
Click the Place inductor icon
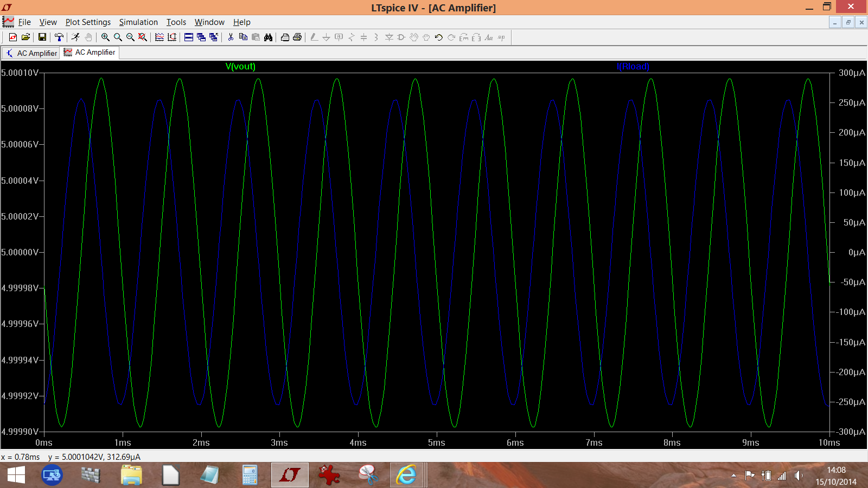point(376,37)
